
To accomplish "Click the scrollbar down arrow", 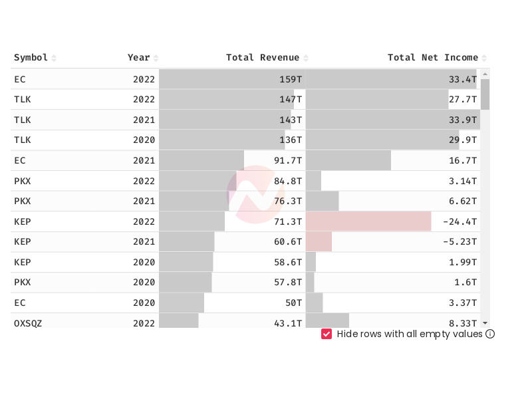I will (x=485, y=323).
